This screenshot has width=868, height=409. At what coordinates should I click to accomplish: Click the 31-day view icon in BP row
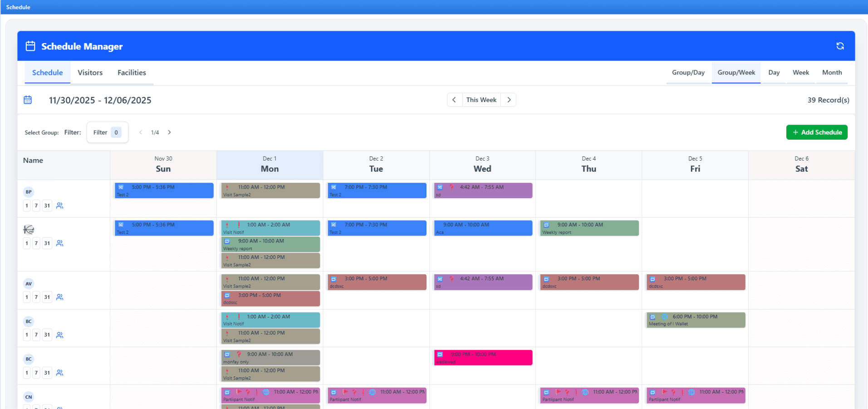coord(47,206)
